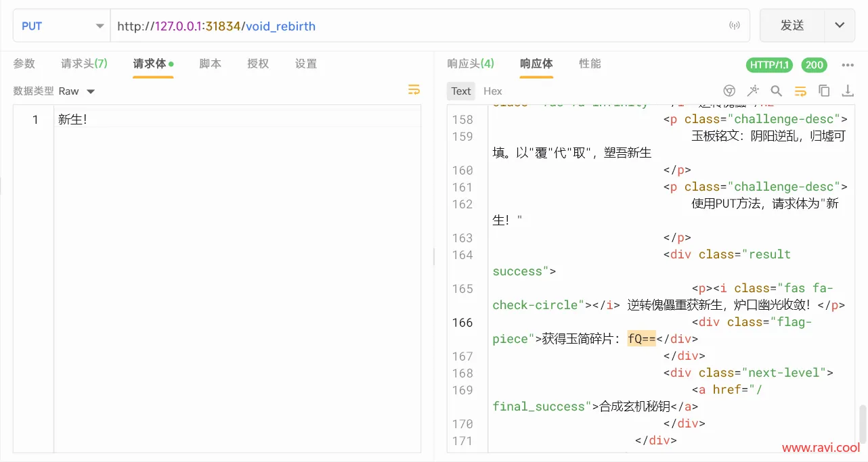The image size is (868, 462).
Task: Toggle word wrap in the response viewer
Action: coord(800,90)
